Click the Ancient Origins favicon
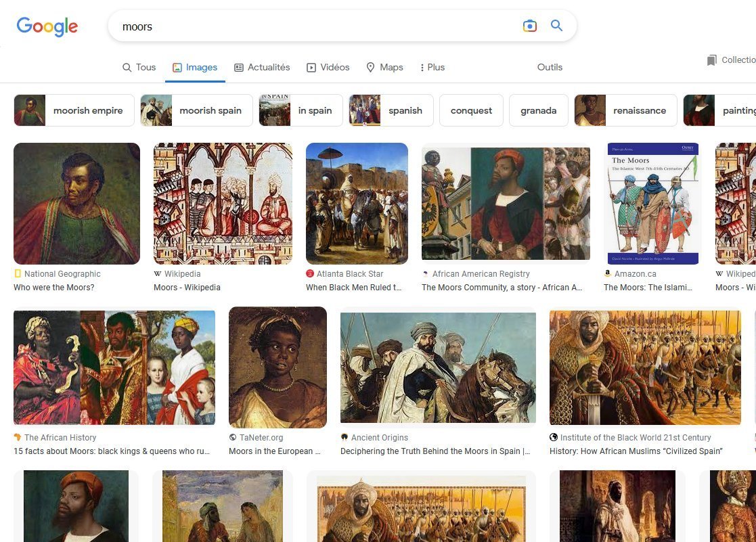This screenshot has width=756, height=542. 344,437
